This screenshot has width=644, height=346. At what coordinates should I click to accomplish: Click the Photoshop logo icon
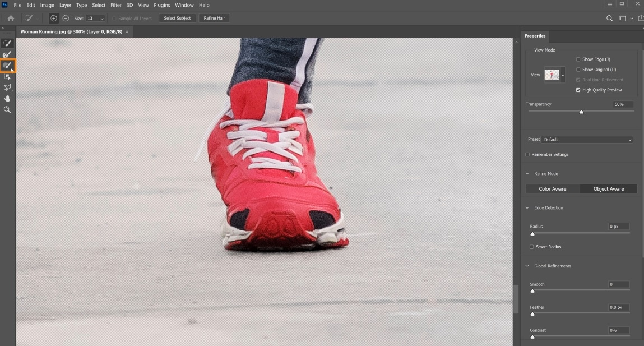[4, 5]
